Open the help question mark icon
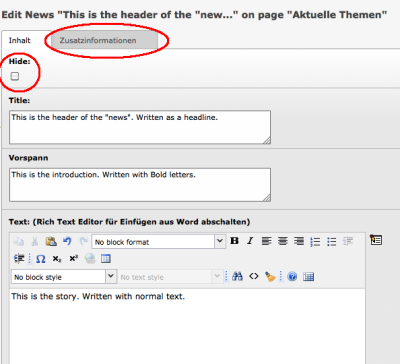The width and height of the screenshot is (400, 364). (x=292, y=276)
